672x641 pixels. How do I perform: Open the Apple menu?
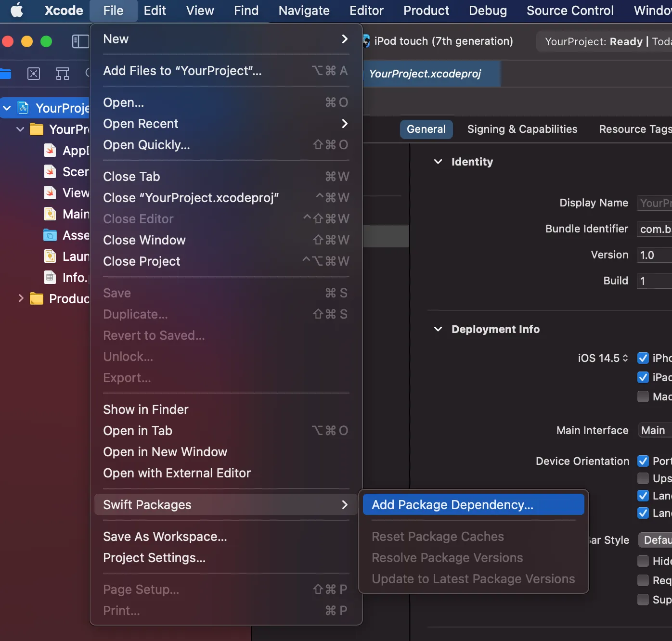[x=17, y=10]
